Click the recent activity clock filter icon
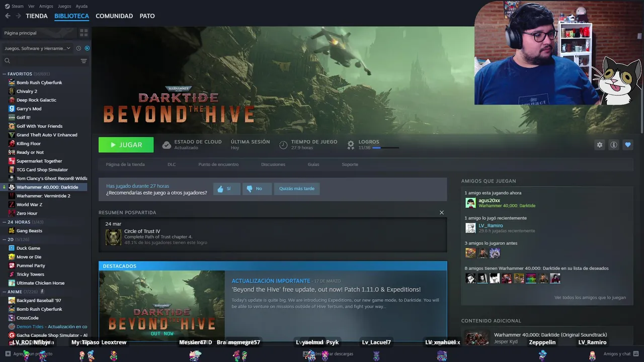 point(78,48)
